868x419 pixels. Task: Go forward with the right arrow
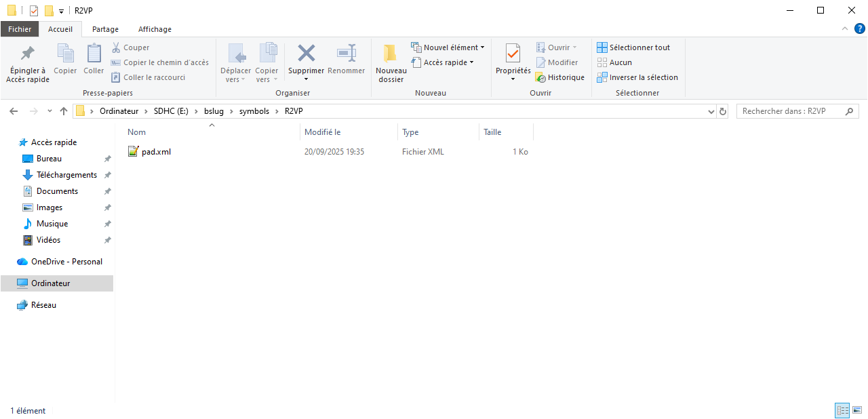tap(33, 111)
